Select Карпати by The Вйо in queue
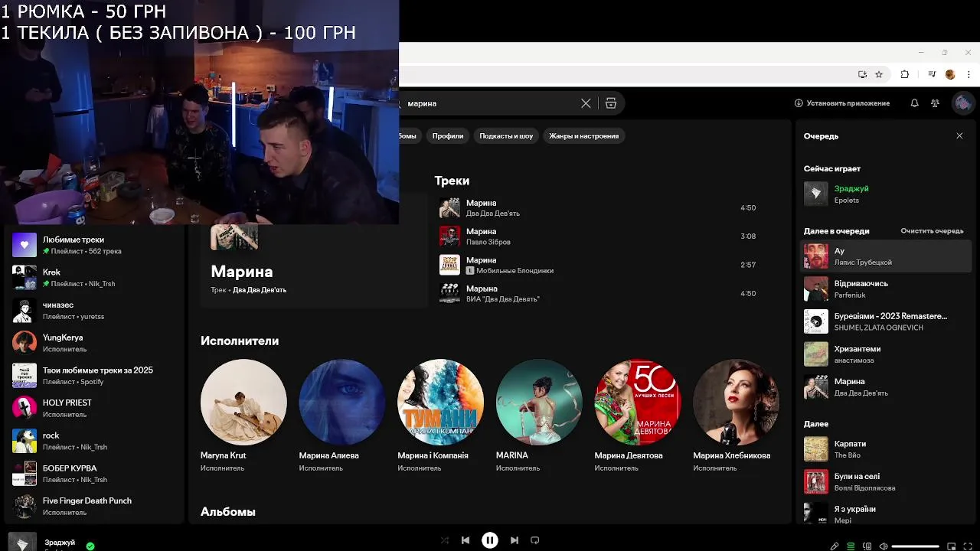 pyautogui.click(x=886, y=449)
